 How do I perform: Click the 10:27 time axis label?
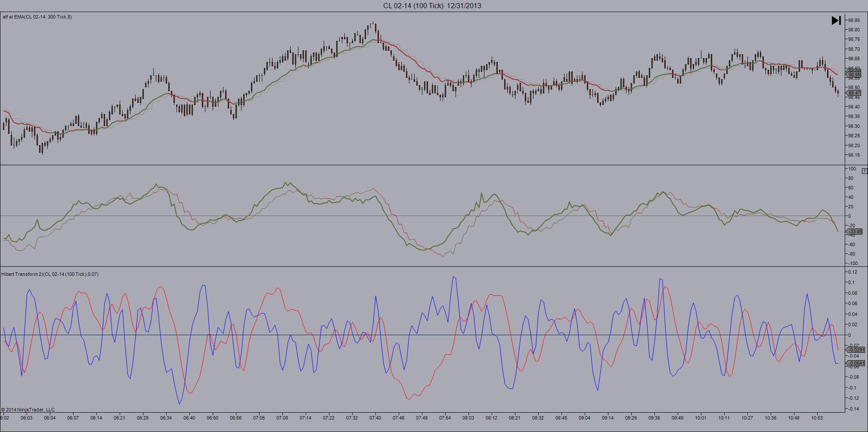747,418
